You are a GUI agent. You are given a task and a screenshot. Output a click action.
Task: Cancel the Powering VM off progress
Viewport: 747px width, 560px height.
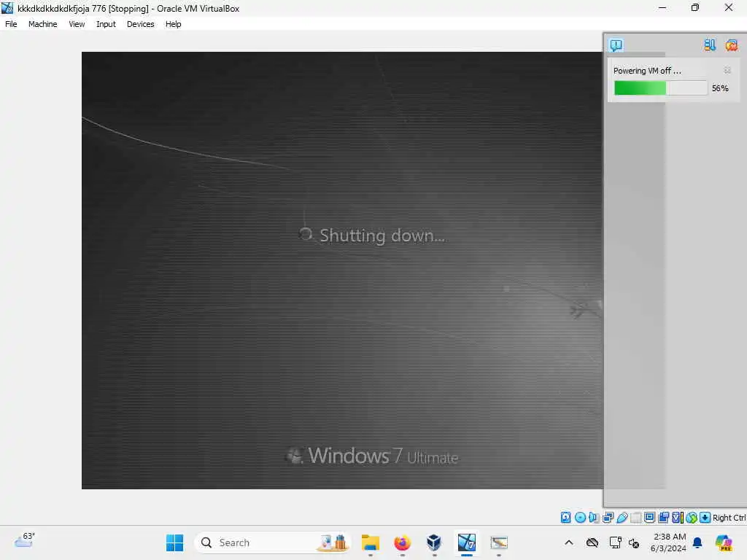[x=727, y=71]
